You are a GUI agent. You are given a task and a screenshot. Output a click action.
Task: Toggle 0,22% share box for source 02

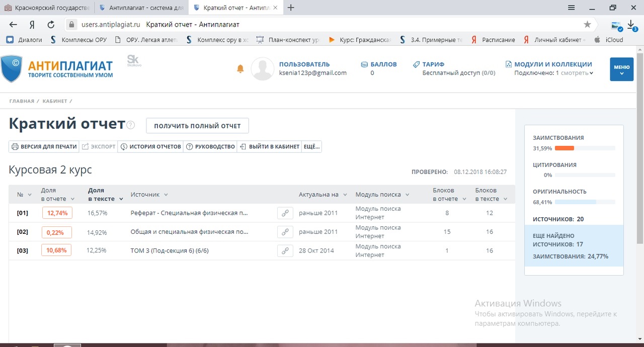pyautogui.click(x=56, y=232)
